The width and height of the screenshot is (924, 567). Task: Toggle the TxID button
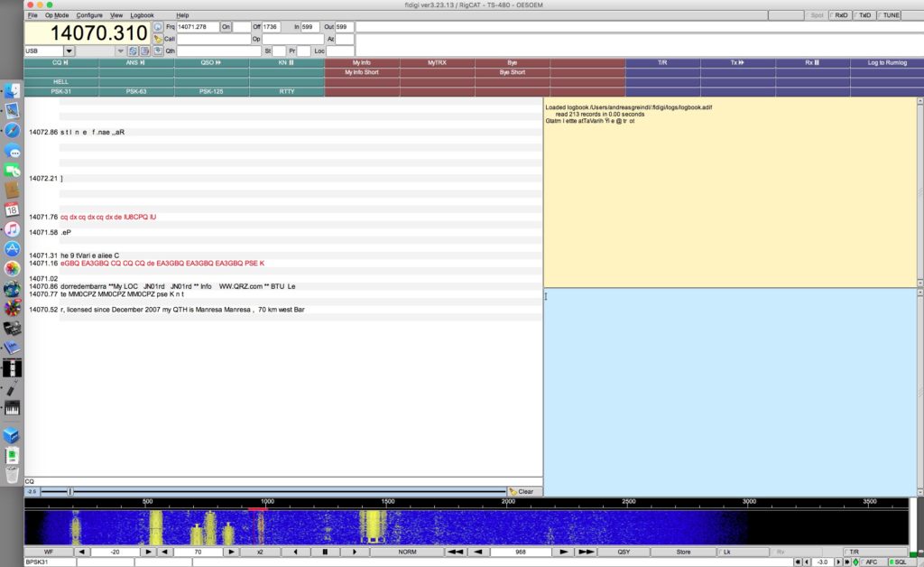pyautogui.click(x=864, y=15)
